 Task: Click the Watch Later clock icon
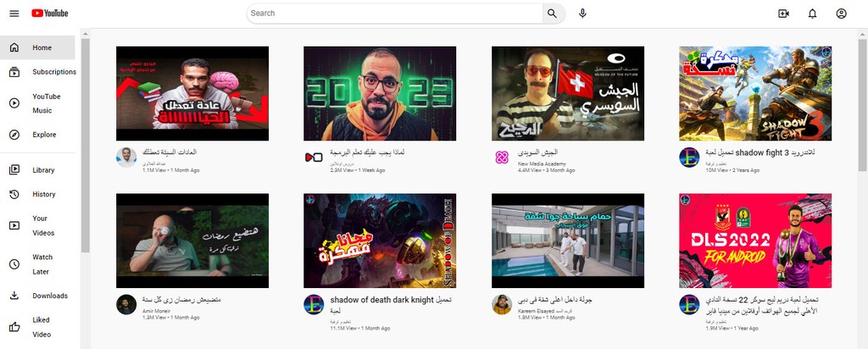[14, 264]
